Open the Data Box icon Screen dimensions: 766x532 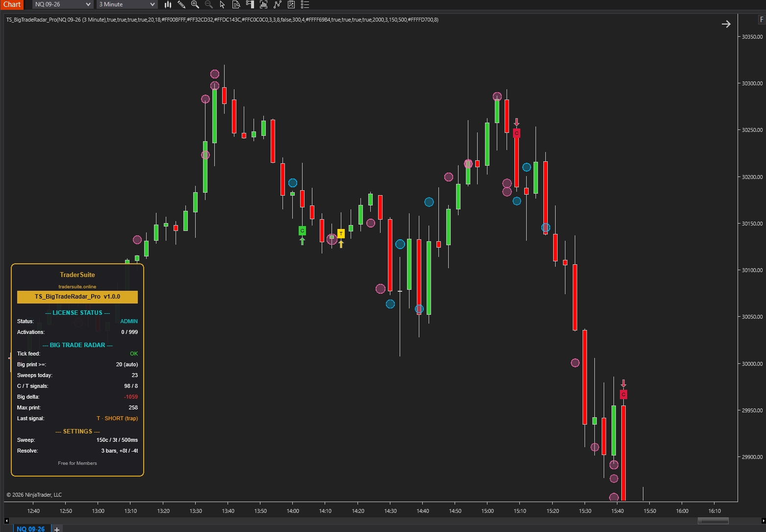236,4
